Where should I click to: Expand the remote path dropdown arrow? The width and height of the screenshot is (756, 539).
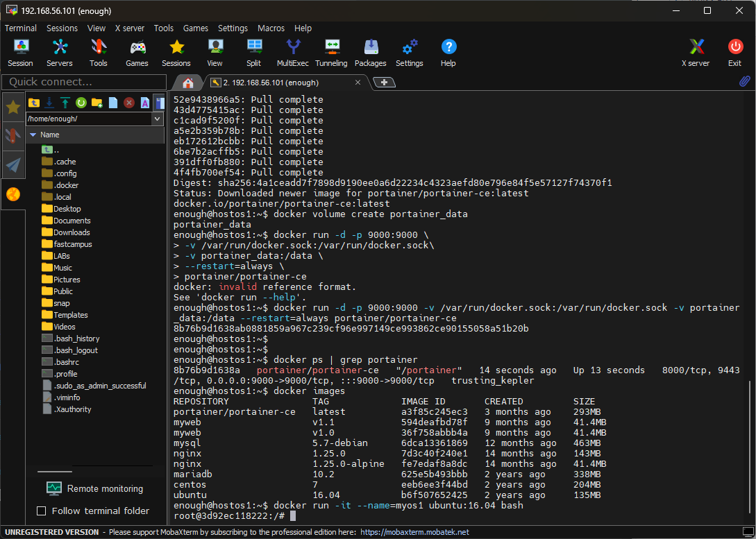pyautogui.click(x=157, y=119)
